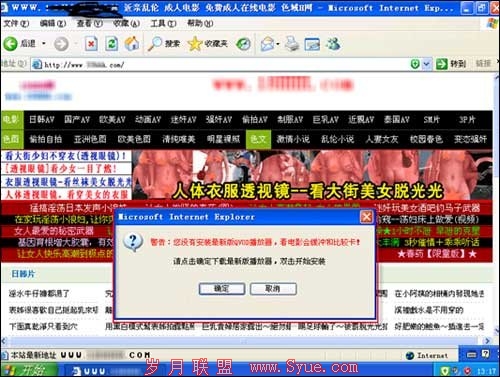The image size is (500, 377).
Task: Click the Media toolbar icon next to Favorites
Action: 243,44
